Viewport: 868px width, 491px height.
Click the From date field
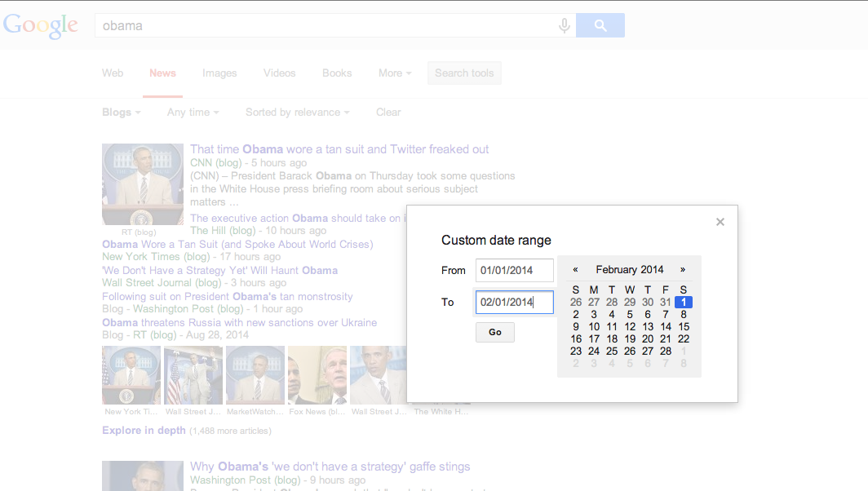(x=514, y=270)
